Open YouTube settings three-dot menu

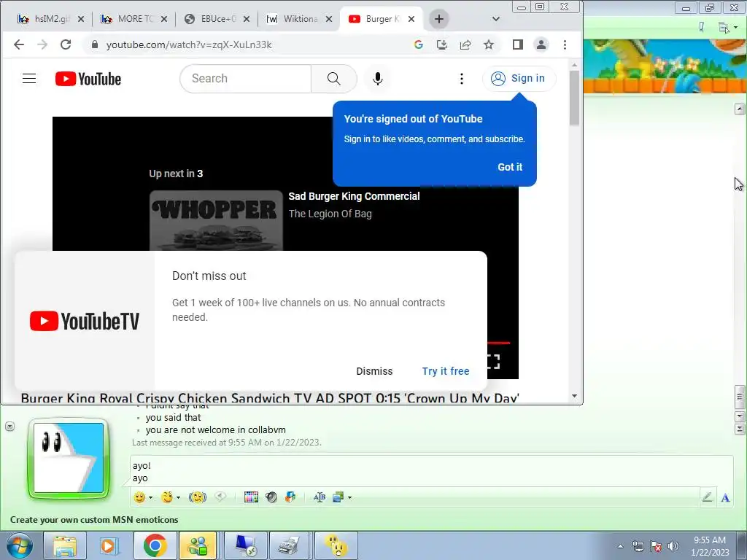[x=461, y=79]
